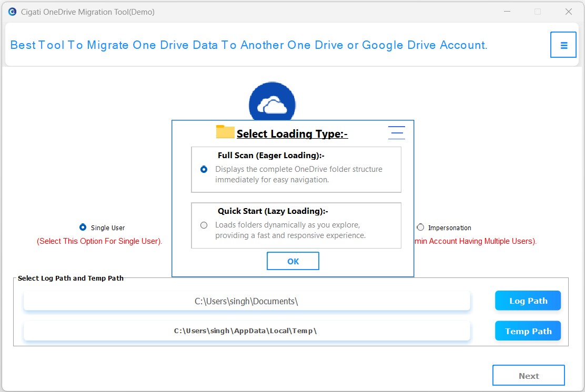
Task: Click '(Select This Option For Single User).' red text
Action: click(x=99, y=241)
